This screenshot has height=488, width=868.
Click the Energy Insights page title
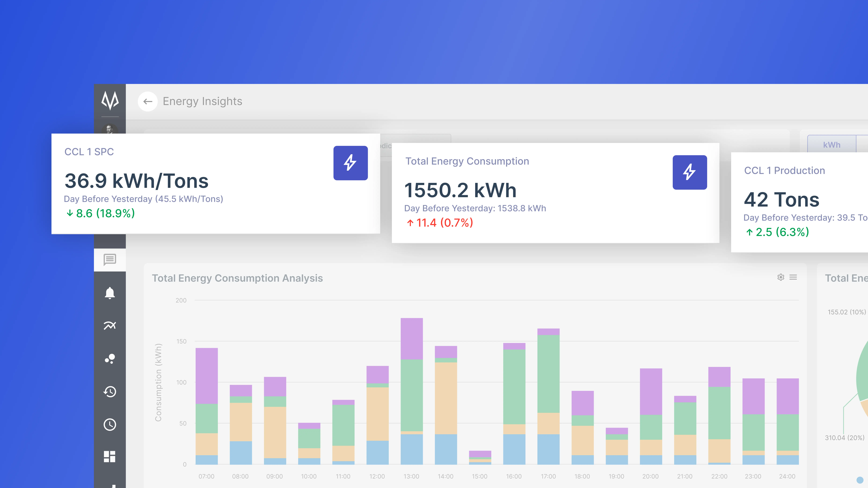(202, 101)
